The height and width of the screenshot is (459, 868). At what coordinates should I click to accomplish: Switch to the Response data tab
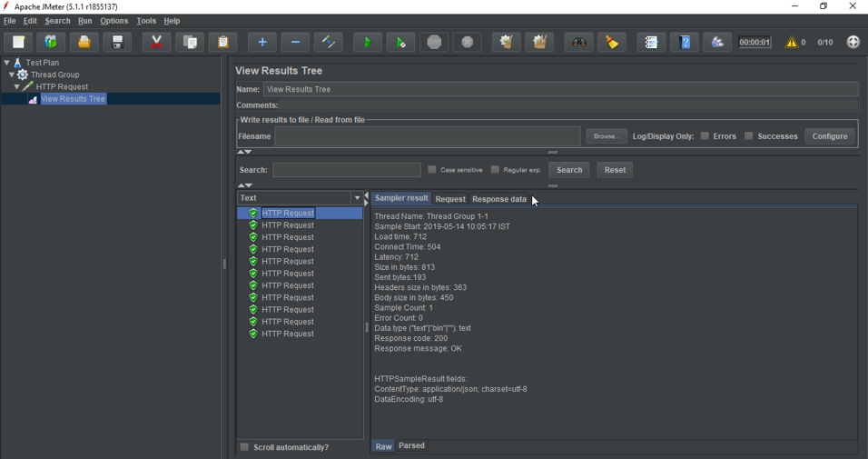tap(499, 199)
